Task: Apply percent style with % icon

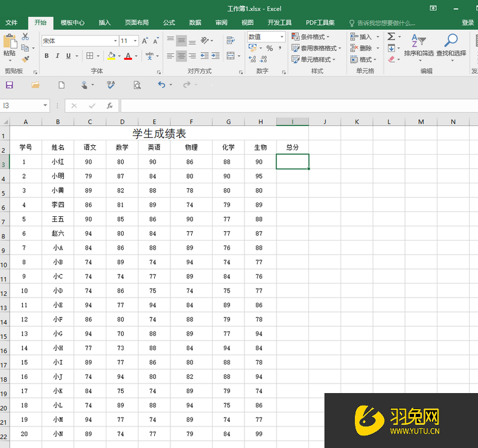Action: coord(269,48)
